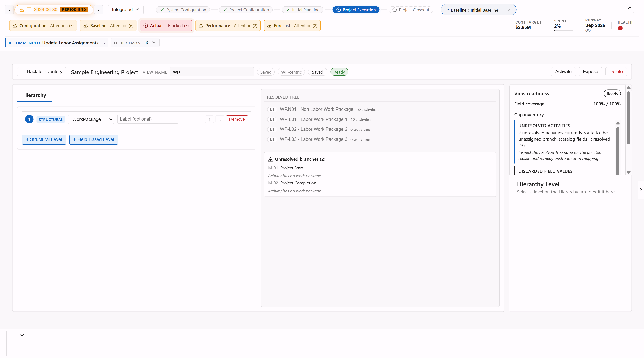The width and height of the screenshot is (644, 358).
Task: Click Ready badge in View readiness
Action: pos(612,94)
